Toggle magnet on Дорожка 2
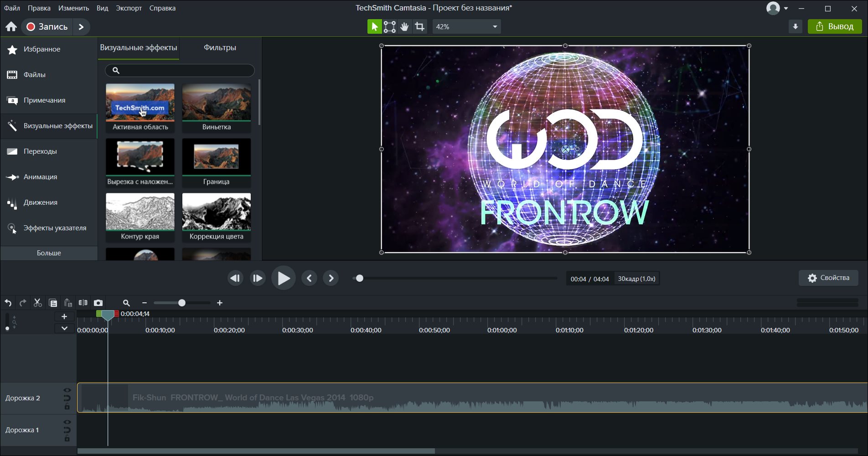The image size is (868, 456). pyautogui.click(x=67, y=398)
